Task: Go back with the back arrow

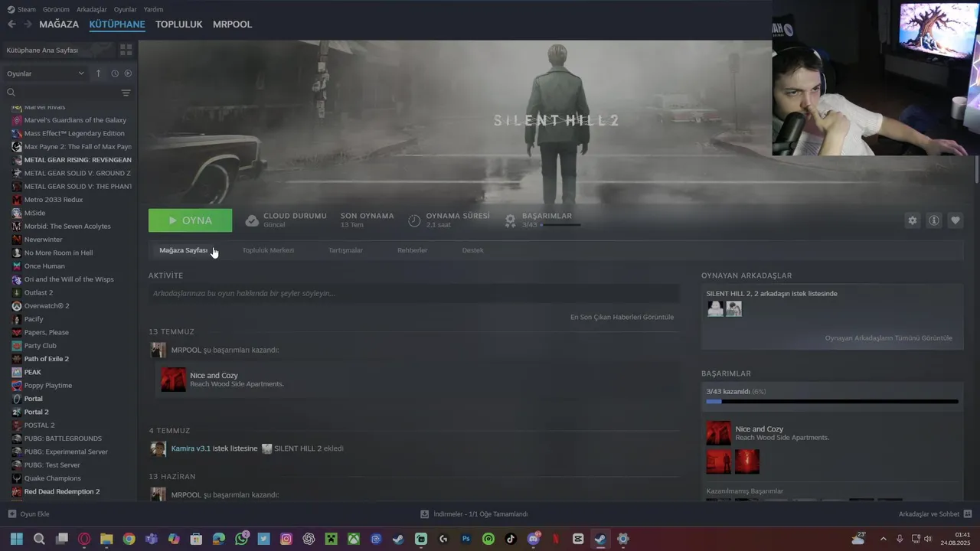Action: tap(11, 24)
